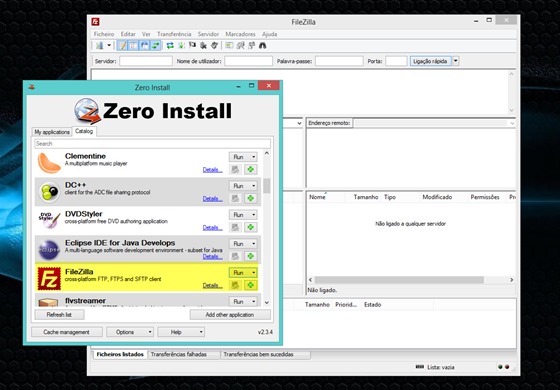Open the Details link for Clementine
This screenshot has width=560, height=390.
point(212,170)
